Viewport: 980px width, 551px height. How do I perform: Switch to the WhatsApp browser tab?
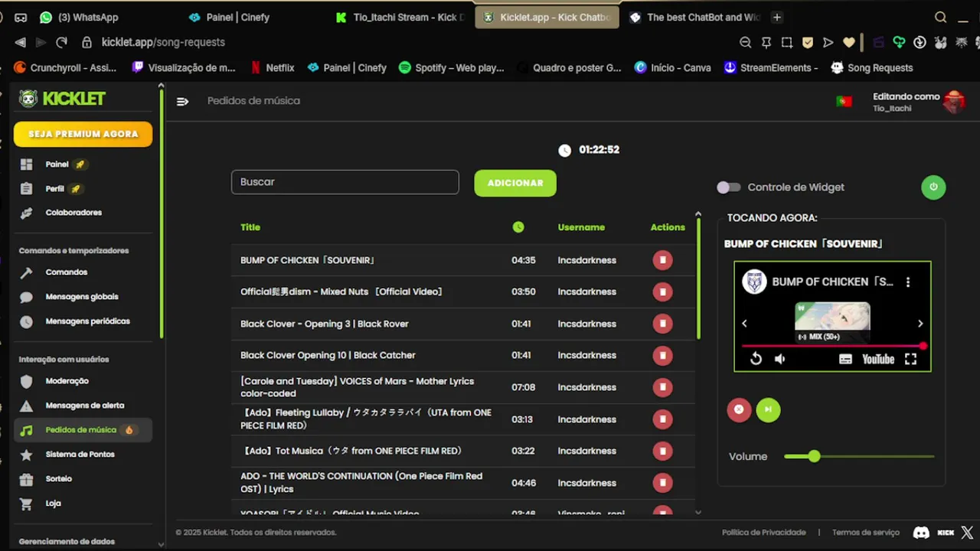[x=80, y=17]
